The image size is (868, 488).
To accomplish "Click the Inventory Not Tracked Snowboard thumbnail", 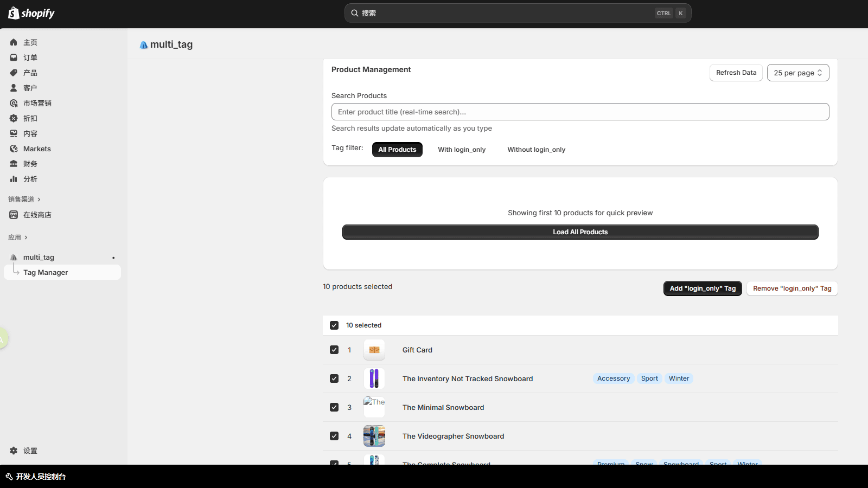I will coord(374,378).
